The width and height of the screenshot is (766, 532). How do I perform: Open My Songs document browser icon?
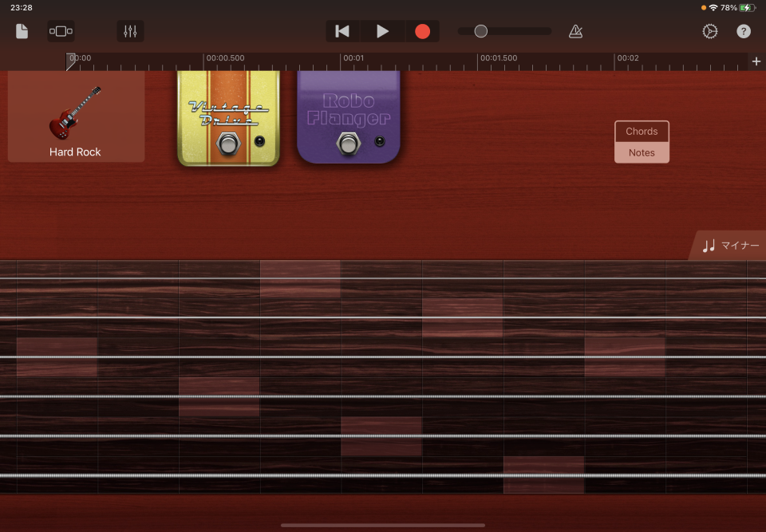(22, 32)
